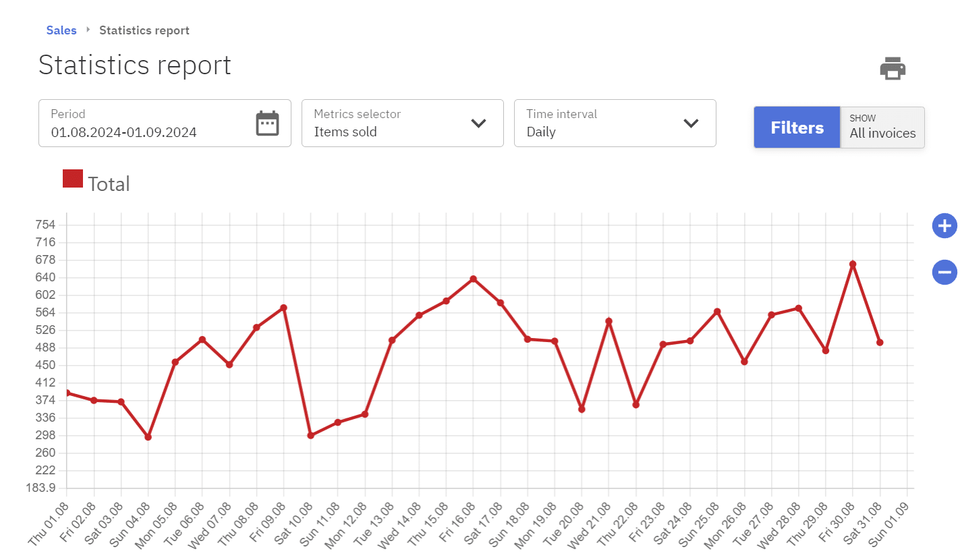
Task: Click the printer icon
Action: click(893, 68)
